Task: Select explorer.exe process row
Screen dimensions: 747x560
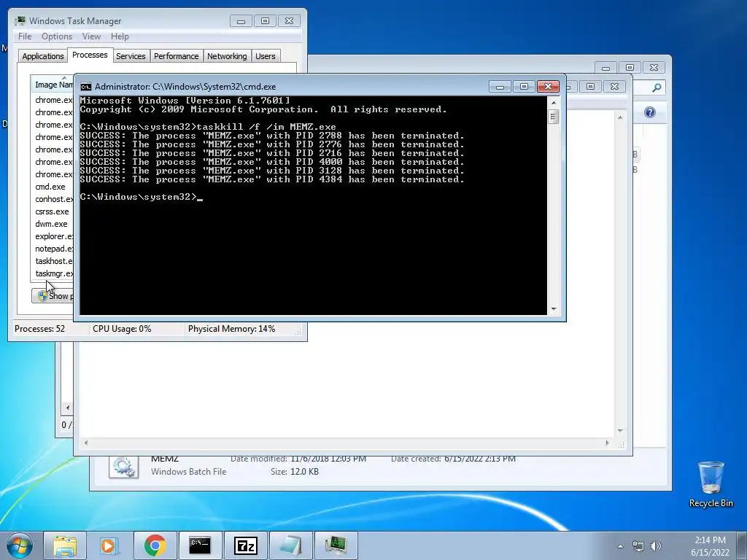Action: [x=53, y=236]
